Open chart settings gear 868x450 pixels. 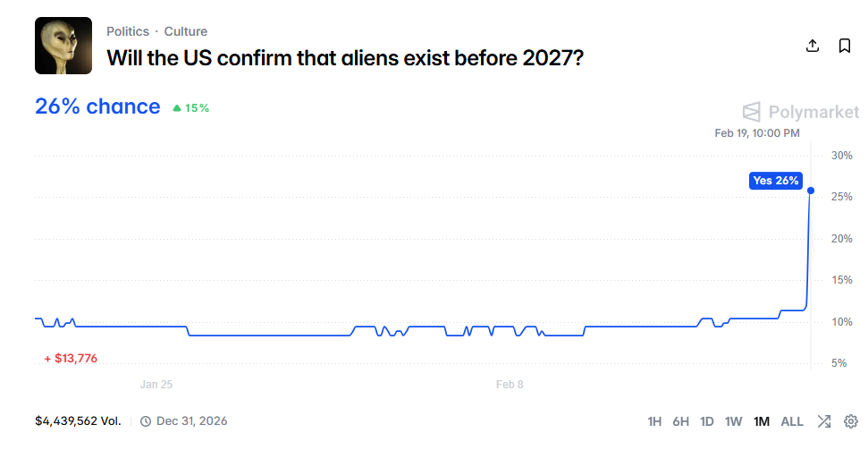(x=850, y=421)
